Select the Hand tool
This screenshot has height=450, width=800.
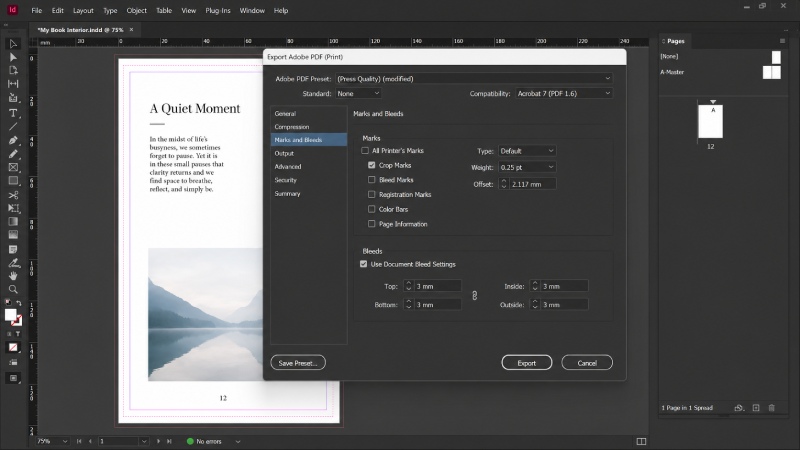click(x=13, y=276)
